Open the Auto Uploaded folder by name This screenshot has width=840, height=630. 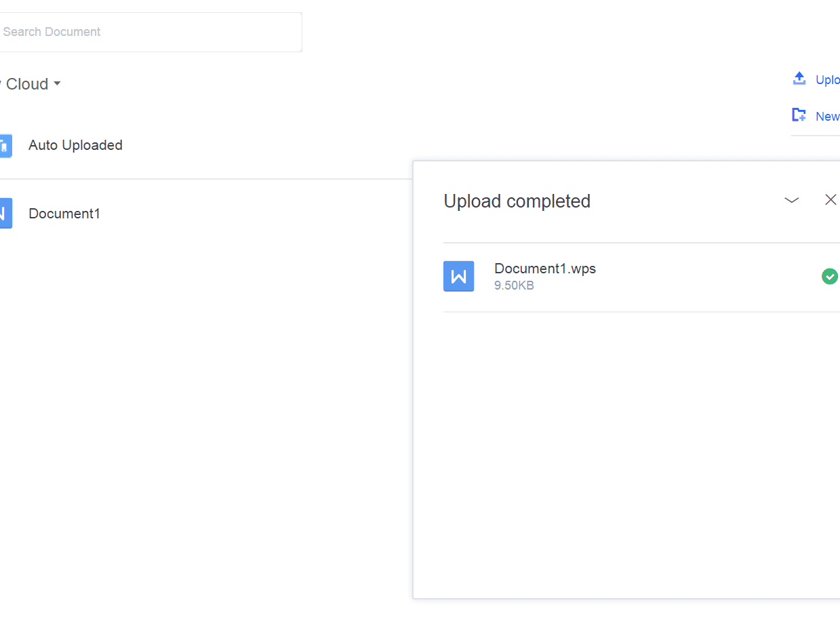point(75,145)
